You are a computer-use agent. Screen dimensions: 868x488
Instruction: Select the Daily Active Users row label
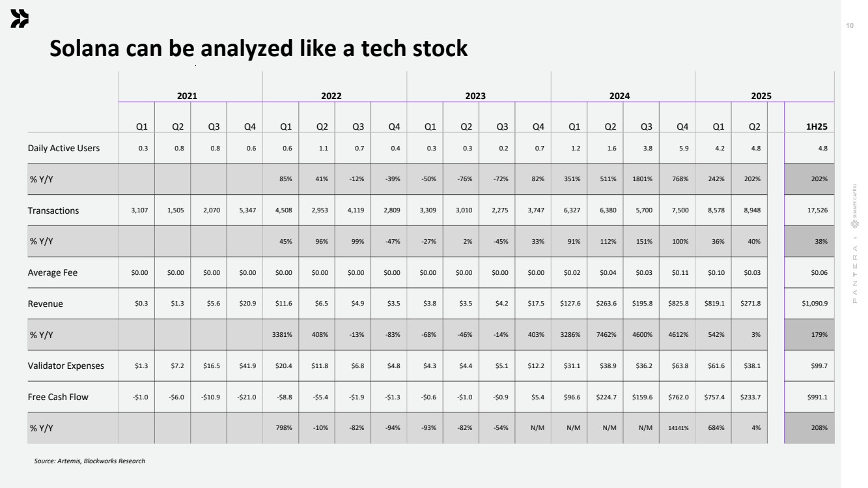(64, 148)
